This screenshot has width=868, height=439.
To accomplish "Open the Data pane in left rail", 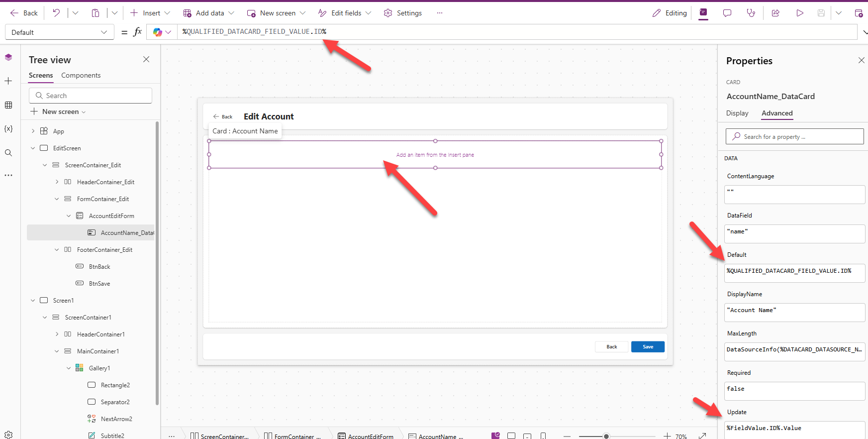I will 8,105.
